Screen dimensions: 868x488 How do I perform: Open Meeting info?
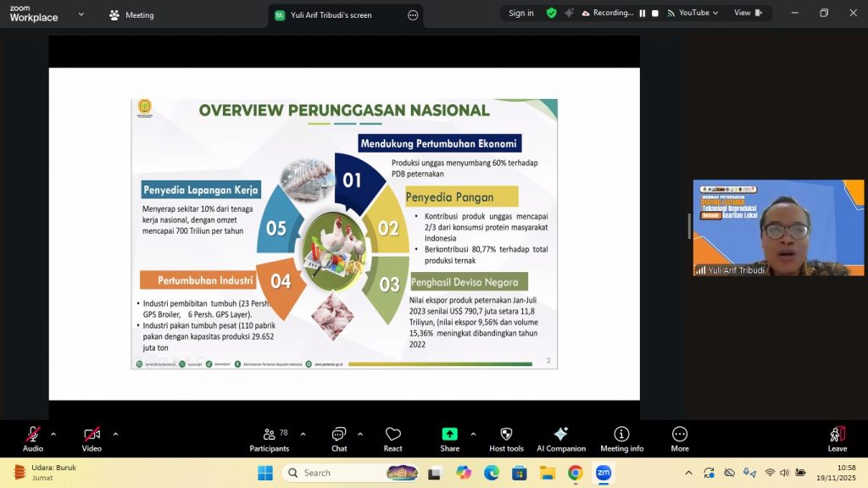(x=621, y=438)
